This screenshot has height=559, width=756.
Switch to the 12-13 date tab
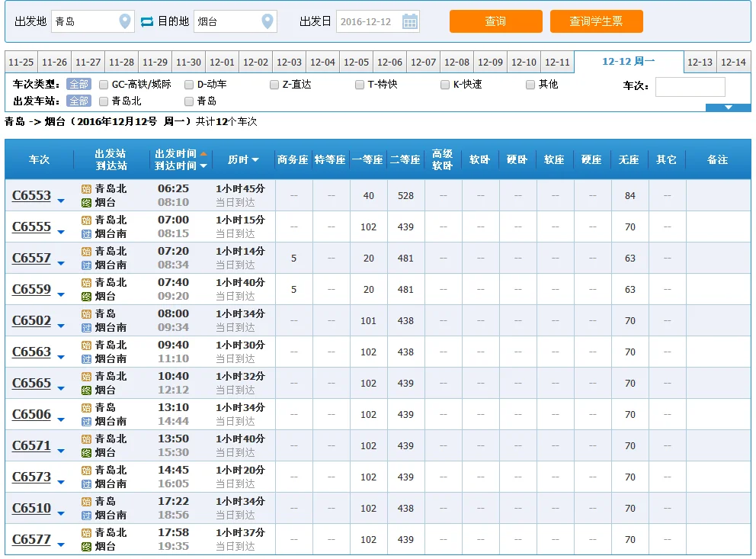coord(700,62)
